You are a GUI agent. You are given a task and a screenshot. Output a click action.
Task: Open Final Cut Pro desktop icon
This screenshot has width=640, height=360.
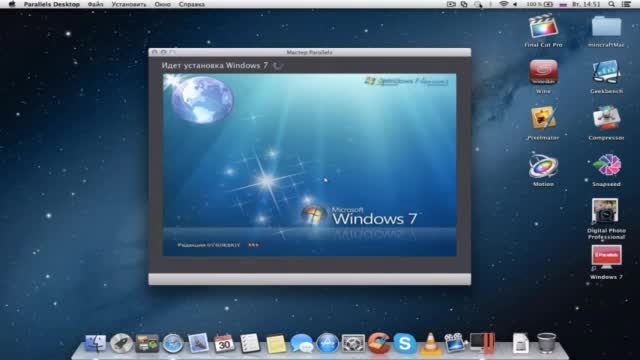click(x=543, y=26)
